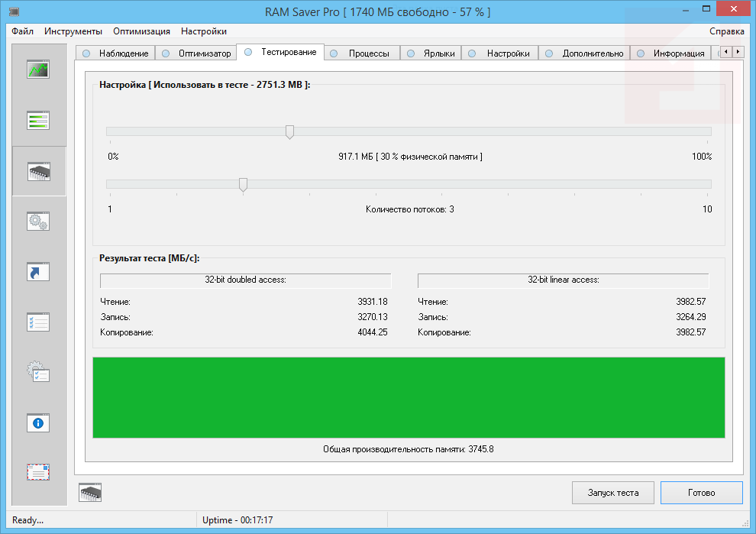
Task: Open the Дополнительно tab
Action: [x=584, y=53]
